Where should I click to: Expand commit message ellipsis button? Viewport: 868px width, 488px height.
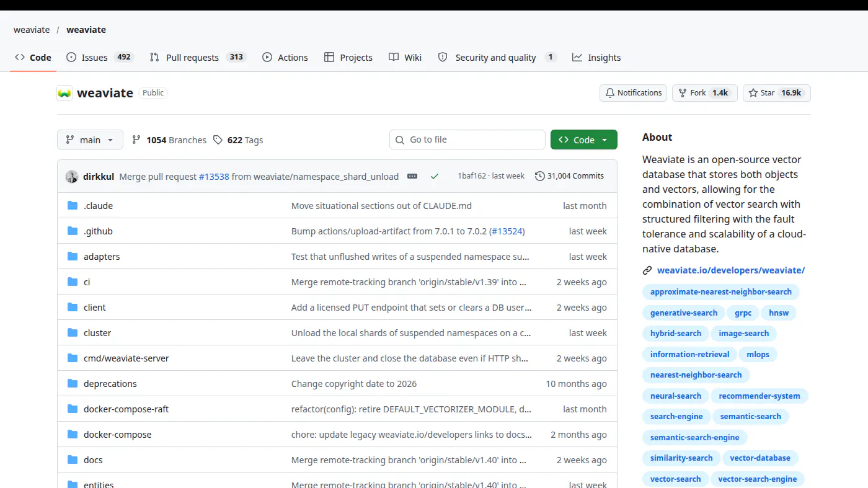pos(412,176)
